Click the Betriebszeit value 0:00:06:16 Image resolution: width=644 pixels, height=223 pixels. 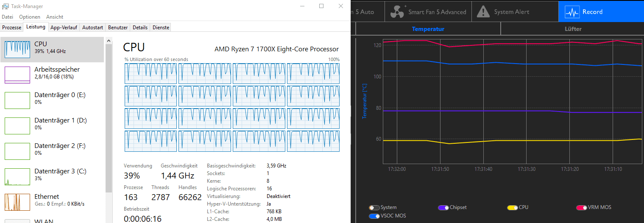pos(142,219)
